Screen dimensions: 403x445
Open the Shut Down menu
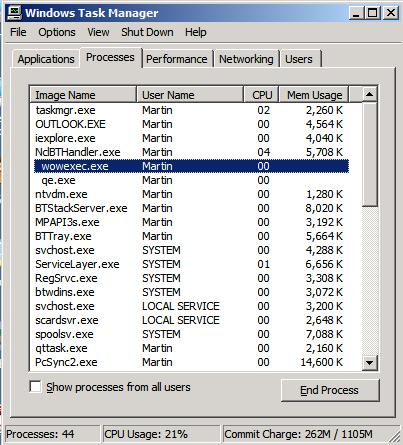pos(147,32)
